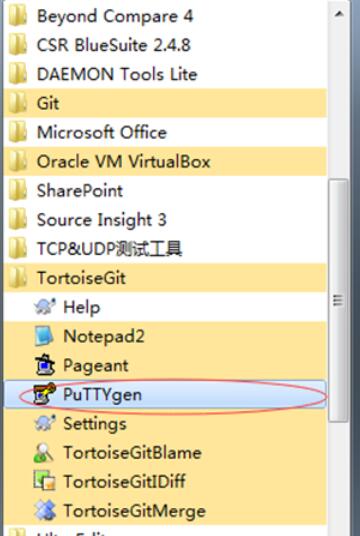Open the SharePoint folder
The height and width of the screenshot is (536, 360).
pyautogui.click(x=165, y=190)
